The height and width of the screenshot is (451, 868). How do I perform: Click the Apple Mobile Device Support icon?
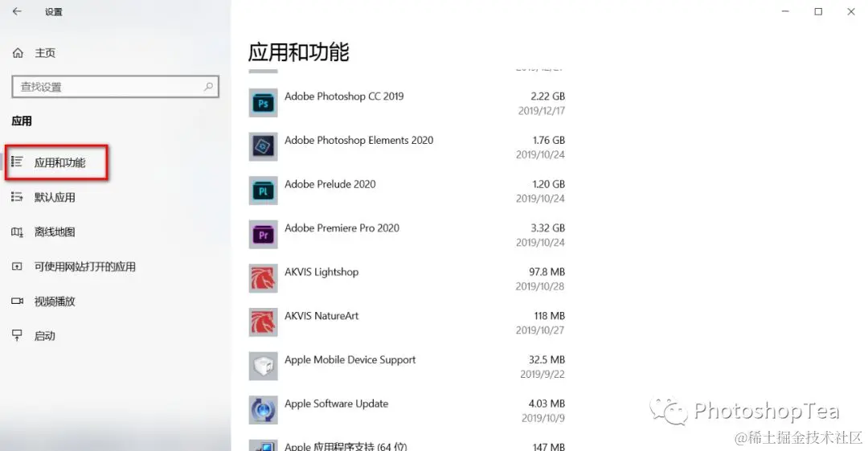click(263, 366)
